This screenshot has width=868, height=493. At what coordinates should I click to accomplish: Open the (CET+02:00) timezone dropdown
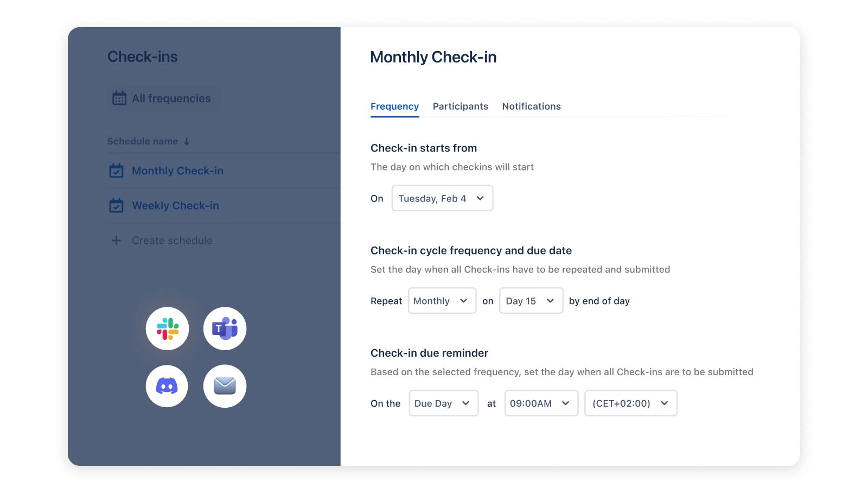(x=630, y=403)
